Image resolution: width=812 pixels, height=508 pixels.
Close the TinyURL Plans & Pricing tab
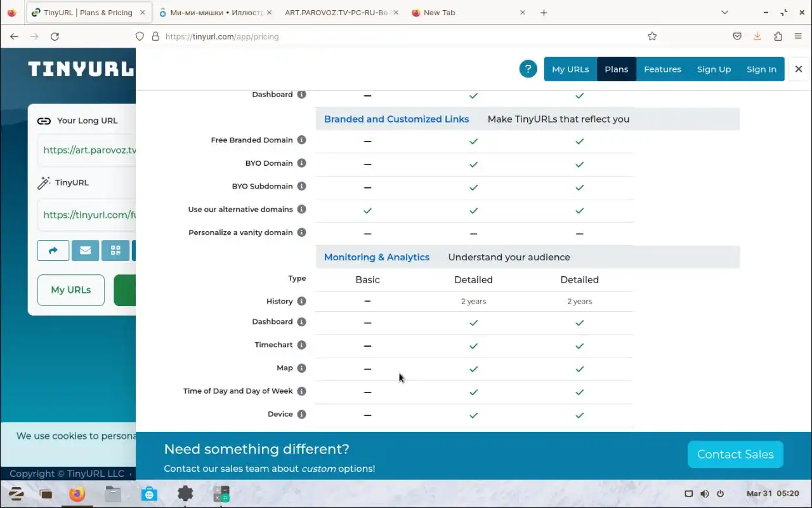point(142,13)
